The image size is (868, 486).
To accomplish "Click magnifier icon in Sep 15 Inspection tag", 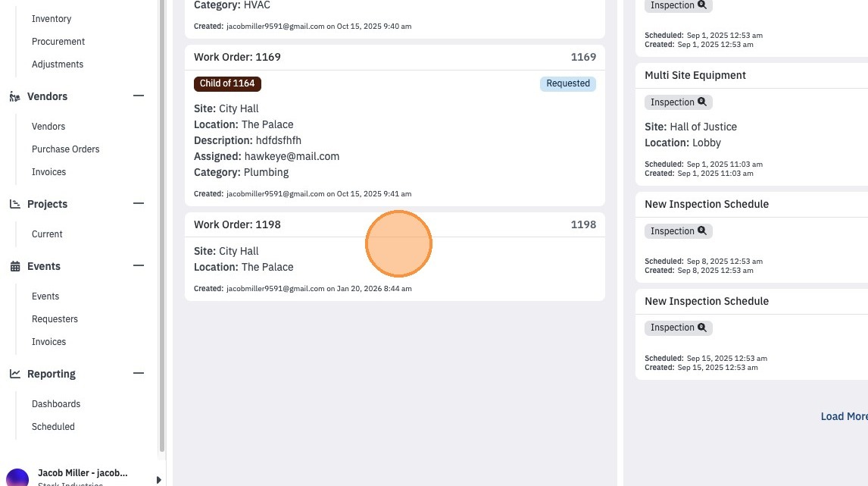I will pos(702,328).
